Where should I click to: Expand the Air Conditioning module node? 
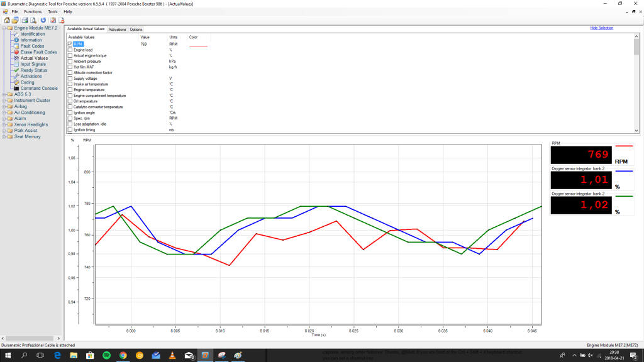(x=3, y=112)
